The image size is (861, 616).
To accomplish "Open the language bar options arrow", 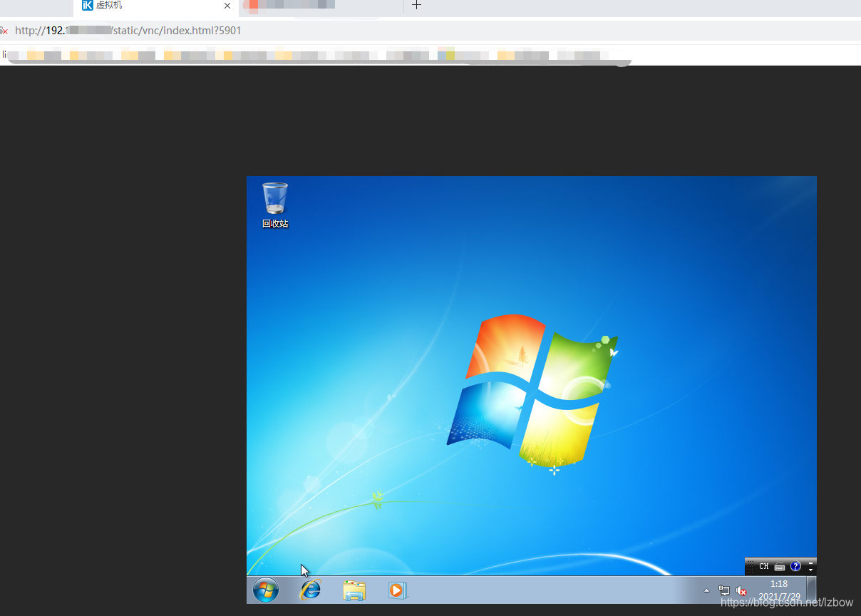I will 810,570.
